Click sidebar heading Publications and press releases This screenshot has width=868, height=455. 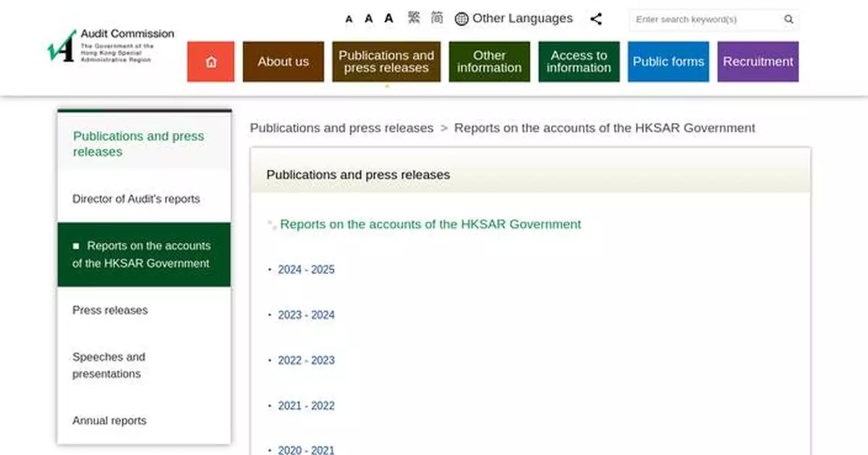pyautogui.click(x=139, y=144)
